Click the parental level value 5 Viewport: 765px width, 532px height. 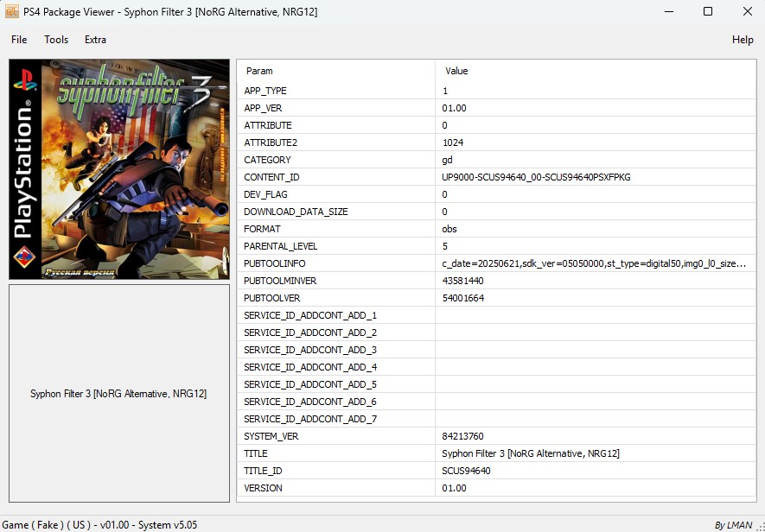445,246
